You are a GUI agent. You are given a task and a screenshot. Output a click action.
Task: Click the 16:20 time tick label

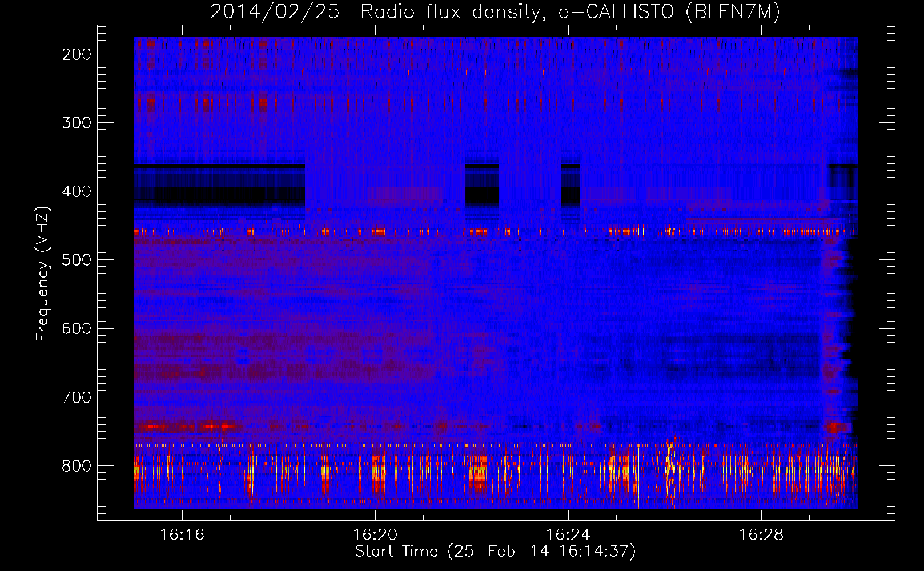375,535
